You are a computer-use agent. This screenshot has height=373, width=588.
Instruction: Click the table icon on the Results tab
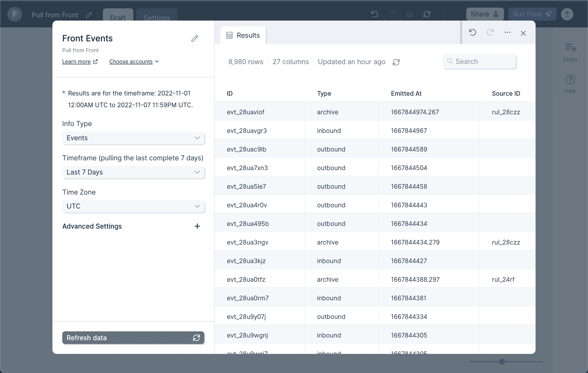coord(230,35)
